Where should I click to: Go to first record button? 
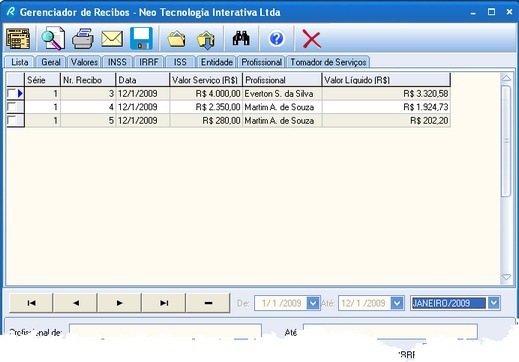point(31,303)
